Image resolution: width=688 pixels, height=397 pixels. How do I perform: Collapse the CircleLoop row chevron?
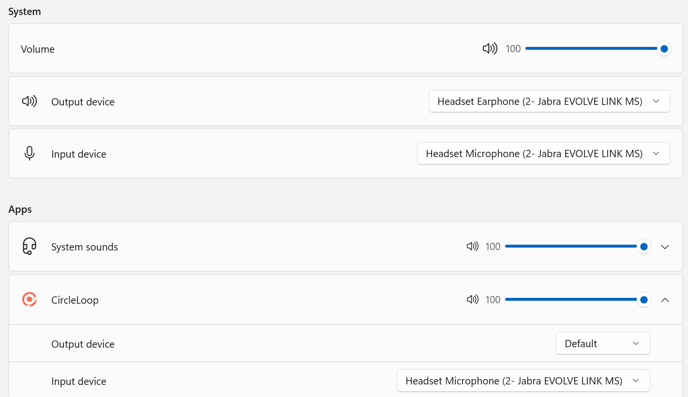coord(665,300)
